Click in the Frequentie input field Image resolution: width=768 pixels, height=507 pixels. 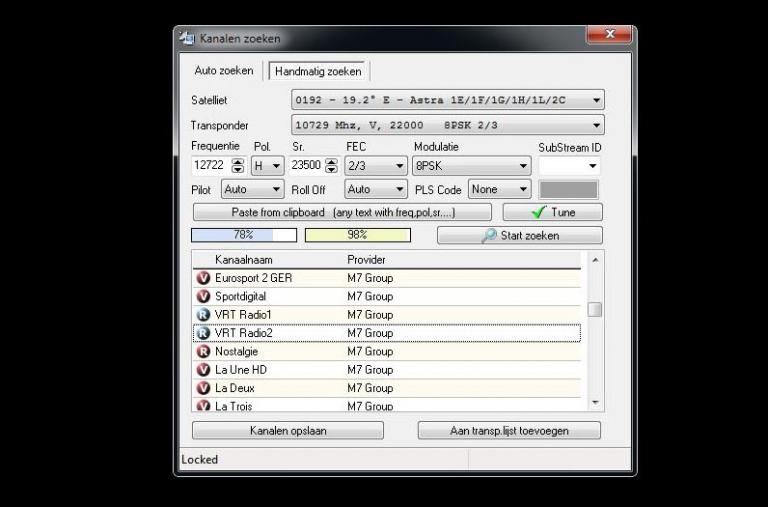click(210, 166)
